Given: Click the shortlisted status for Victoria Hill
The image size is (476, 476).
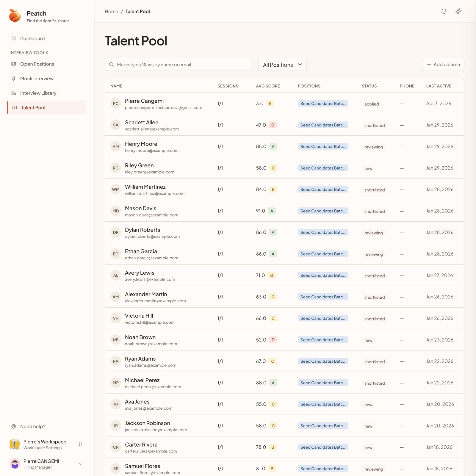Looking at the screenshot, I should pyautogui.click(x=375, y=319).
